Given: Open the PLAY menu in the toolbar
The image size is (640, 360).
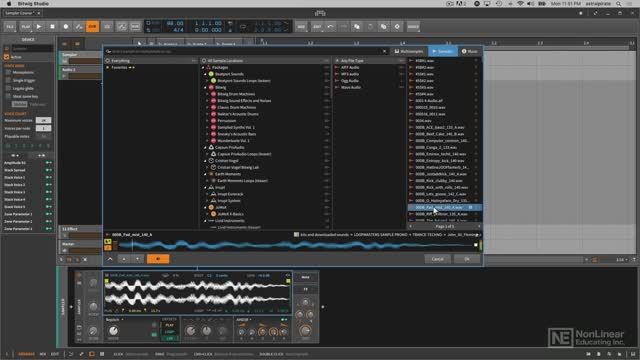Looking at the screenshot, I should tap(25, 27).
